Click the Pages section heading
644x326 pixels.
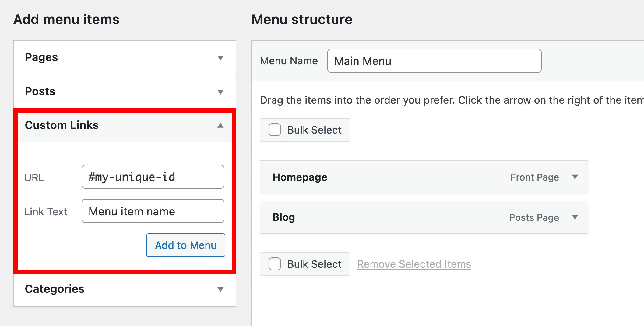click(41, 57)
